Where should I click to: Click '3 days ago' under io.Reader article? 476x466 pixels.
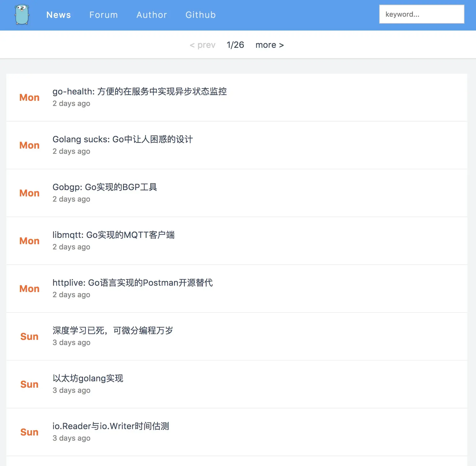71,438
